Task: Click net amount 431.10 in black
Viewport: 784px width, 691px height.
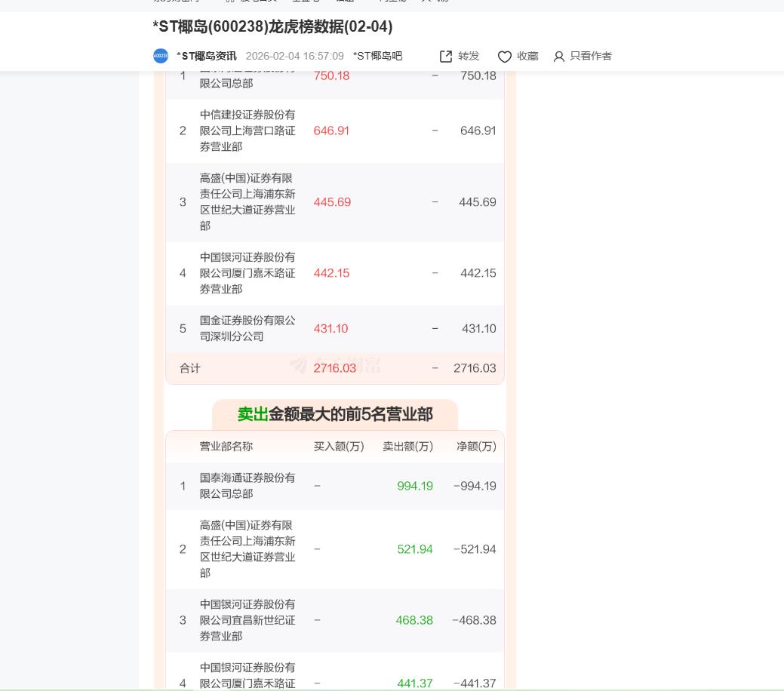Action: tap(479, 328)
